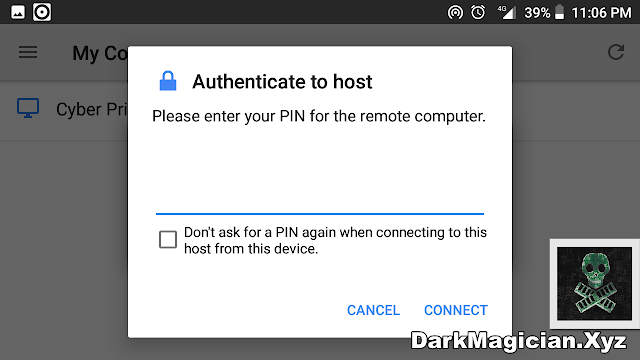Enable Don't ask for a PIN again checkbox
This screenshot has height=360, width=640.
[x=168, y=240]
